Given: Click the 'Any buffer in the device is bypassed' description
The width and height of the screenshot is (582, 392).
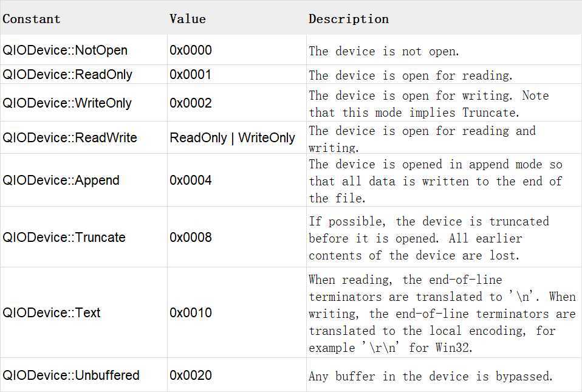Looking at the screenshot, I should [x=431, y=376].
